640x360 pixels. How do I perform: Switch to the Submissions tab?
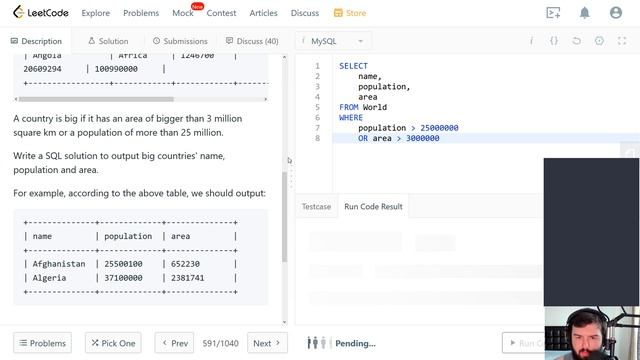click(180, 41)
